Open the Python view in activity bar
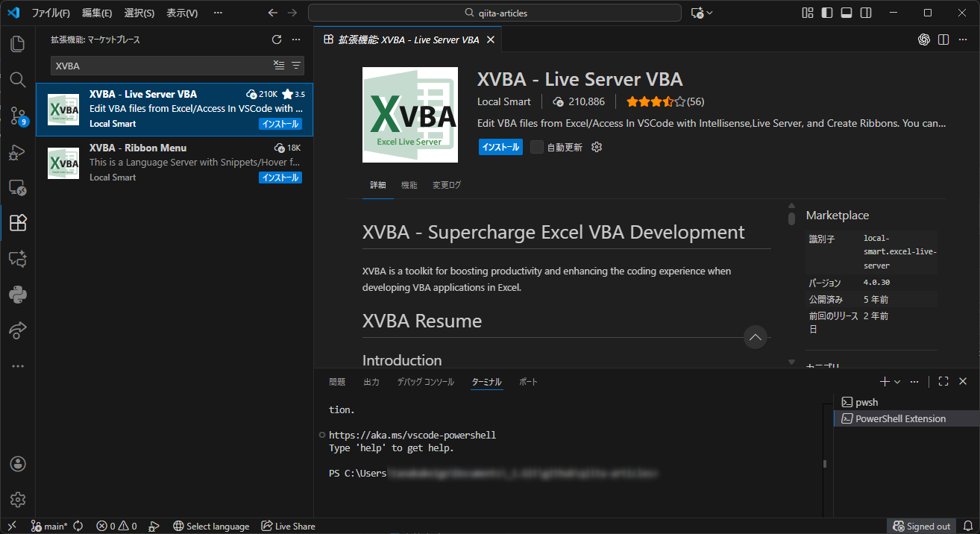 click(x=17, y=294)
